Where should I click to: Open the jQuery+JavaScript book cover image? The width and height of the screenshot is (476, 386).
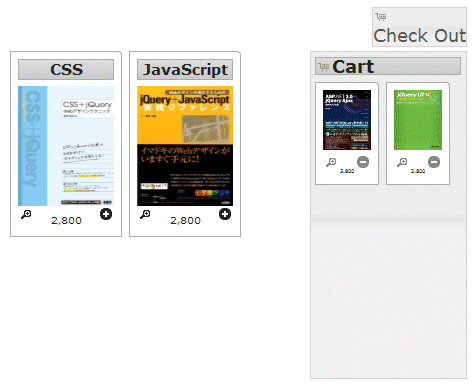point(185,146)
